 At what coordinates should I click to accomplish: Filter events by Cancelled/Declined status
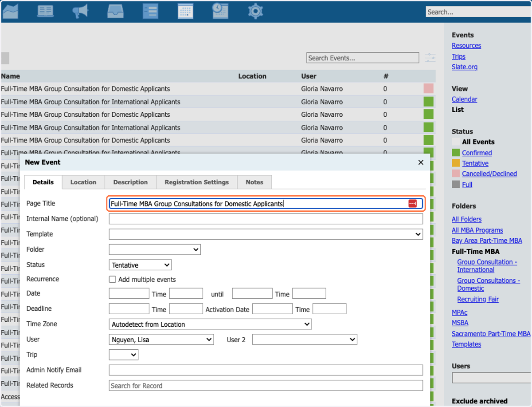click(489, 174)
